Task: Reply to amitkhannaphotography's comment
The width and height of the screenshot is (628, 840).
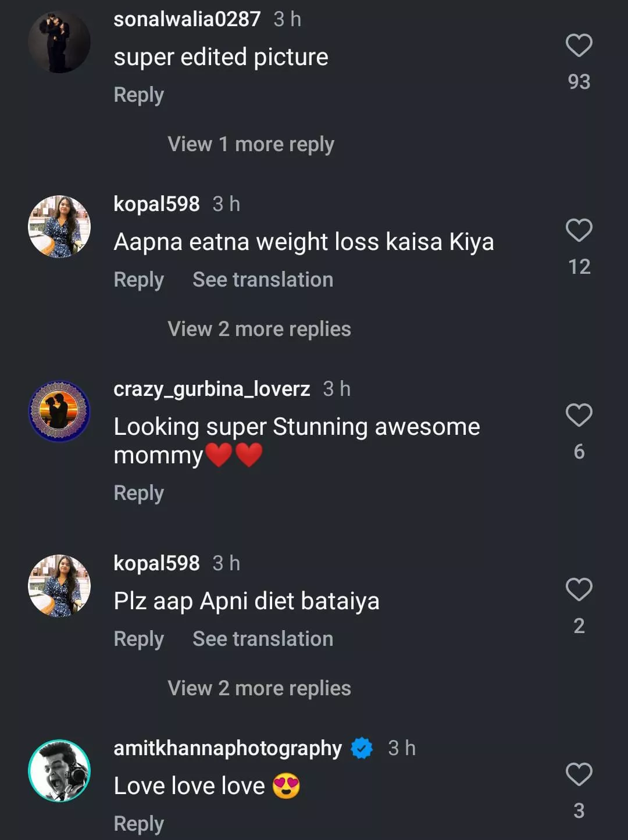Action: pos(138,824)
